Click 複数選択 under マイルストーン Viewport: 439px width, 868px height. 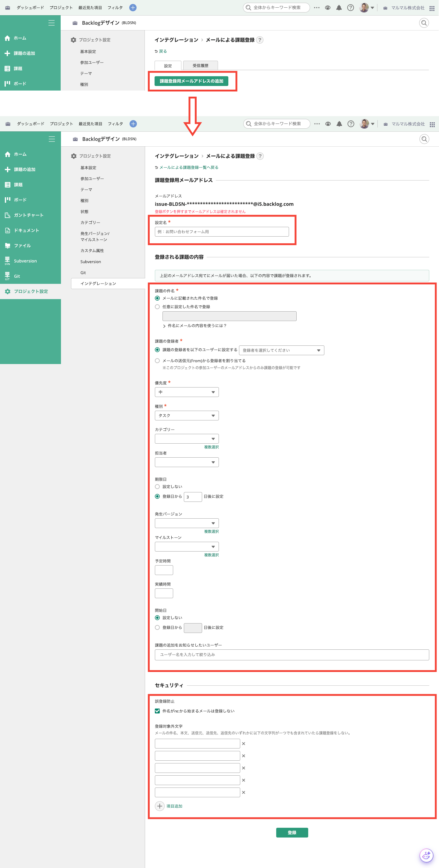coord(211,555)
